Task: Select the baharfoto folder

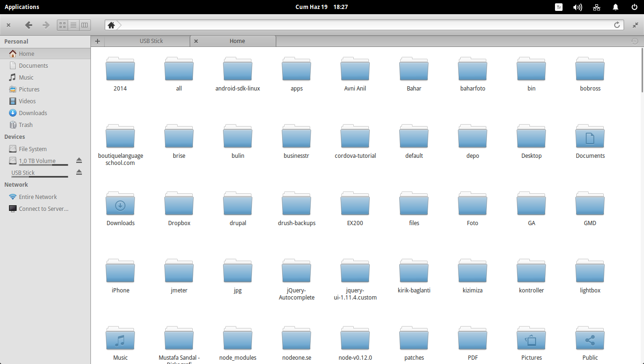Action: click(473, 74)
